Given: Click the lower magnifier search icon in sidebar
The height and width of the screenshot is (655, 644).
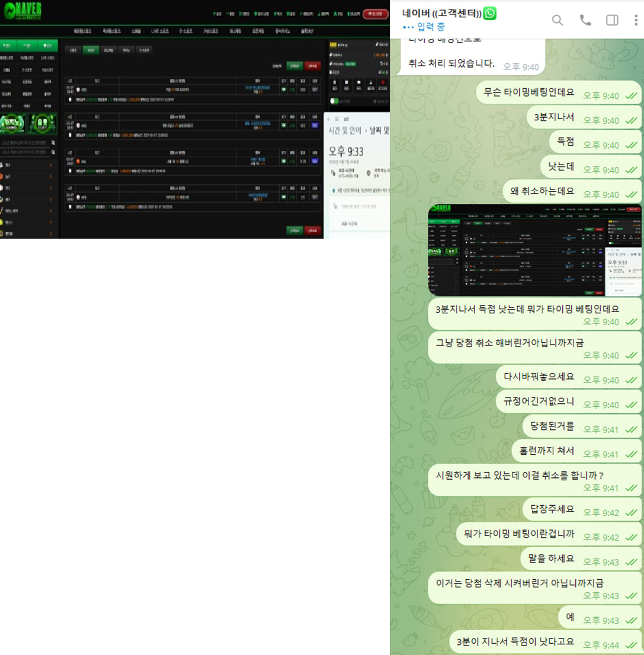Looking at the screenshot, I should click(53, 152).
